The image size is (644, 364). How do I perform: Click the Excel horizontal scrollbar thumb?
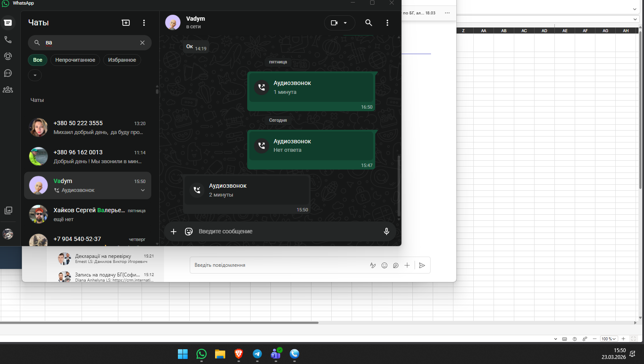point(159,323)
